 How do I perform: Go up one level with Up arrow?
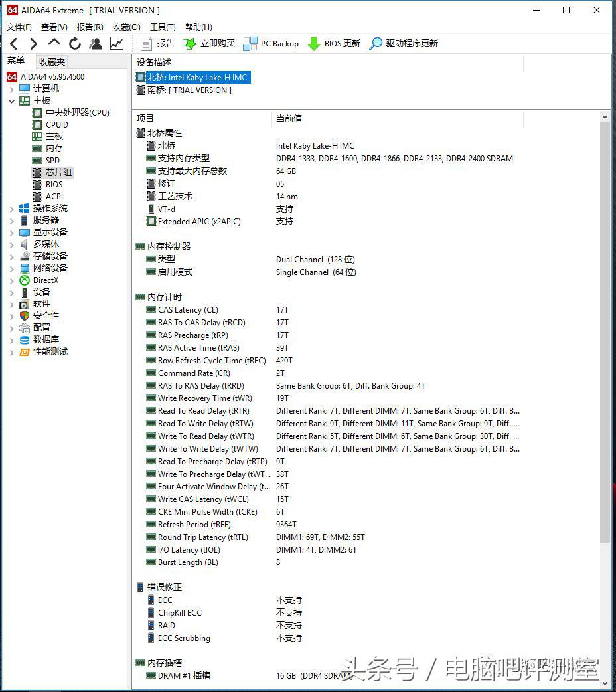[54, 44]
